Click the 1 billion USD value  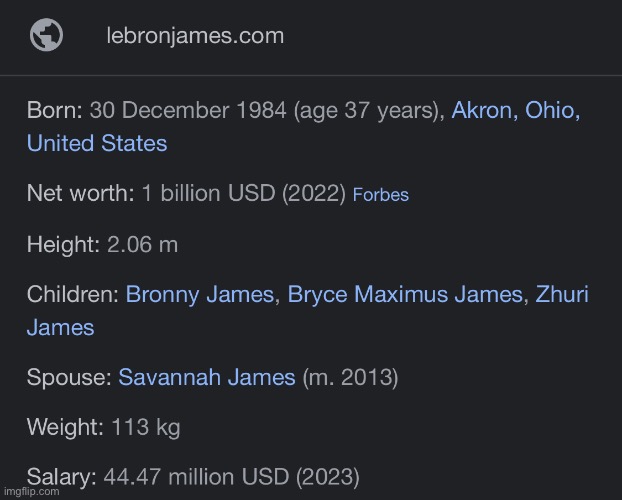tap(208, 194)
